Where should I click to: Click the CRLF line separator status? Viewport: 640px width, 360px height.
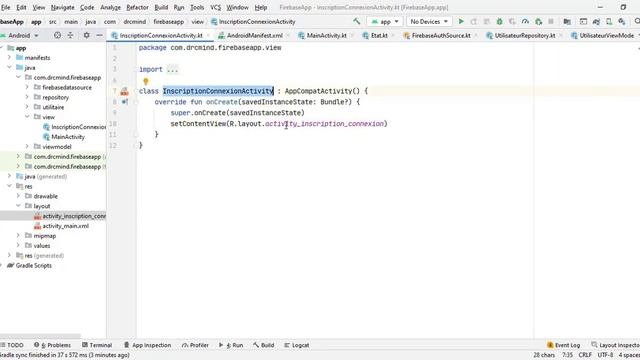point(585,355)
